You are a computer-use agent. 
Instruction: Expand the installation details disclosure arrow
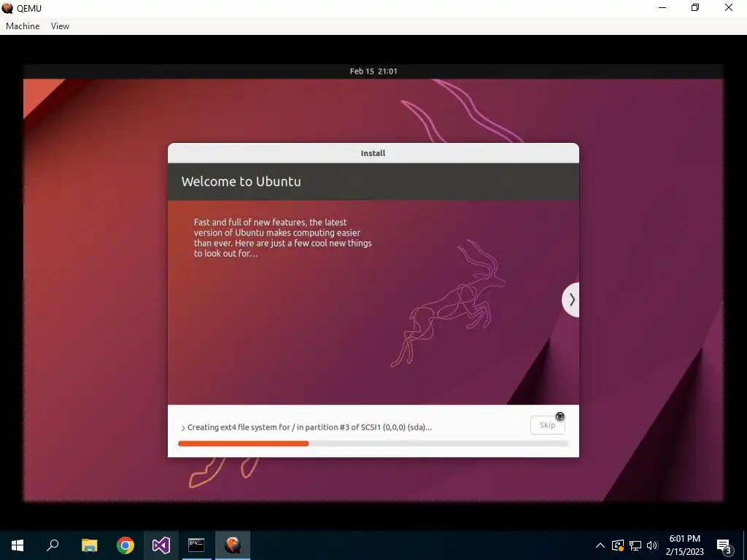click(183, 428)
